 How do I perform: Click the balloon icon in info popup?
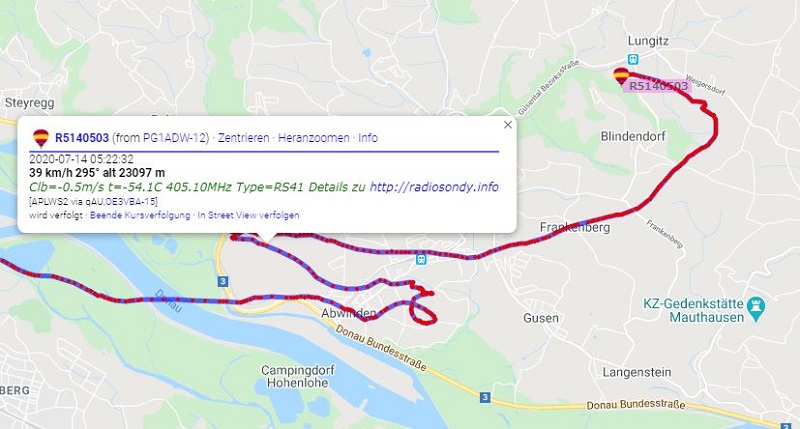tap(41, 138)
